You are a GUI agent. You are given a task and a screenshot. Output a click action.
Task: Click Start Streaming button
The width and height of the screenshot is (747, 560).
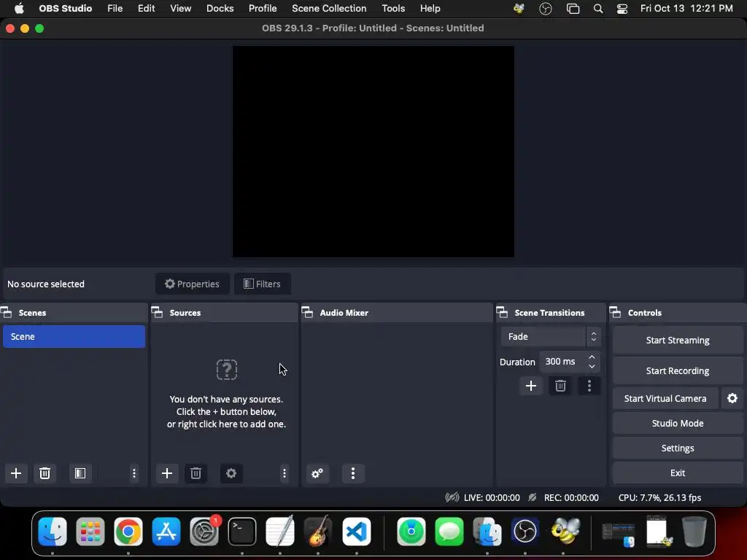(x=678, y=340)
